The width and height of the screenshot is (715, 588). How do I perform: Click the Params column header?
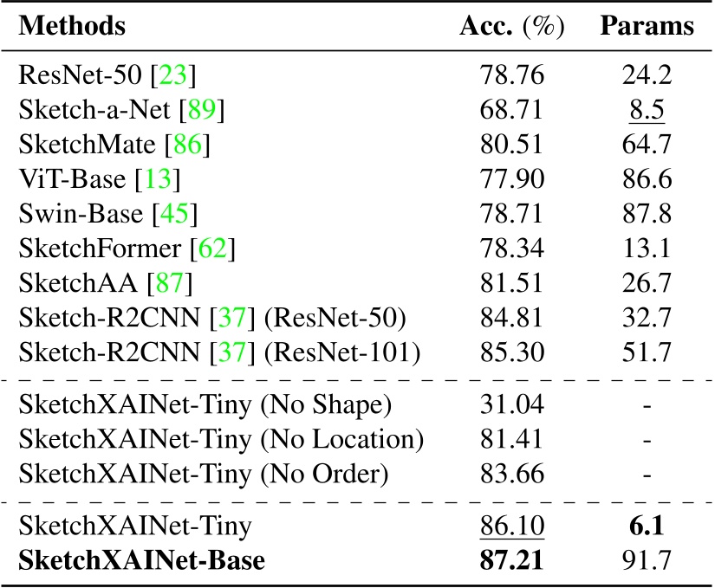tap(647, 26)
